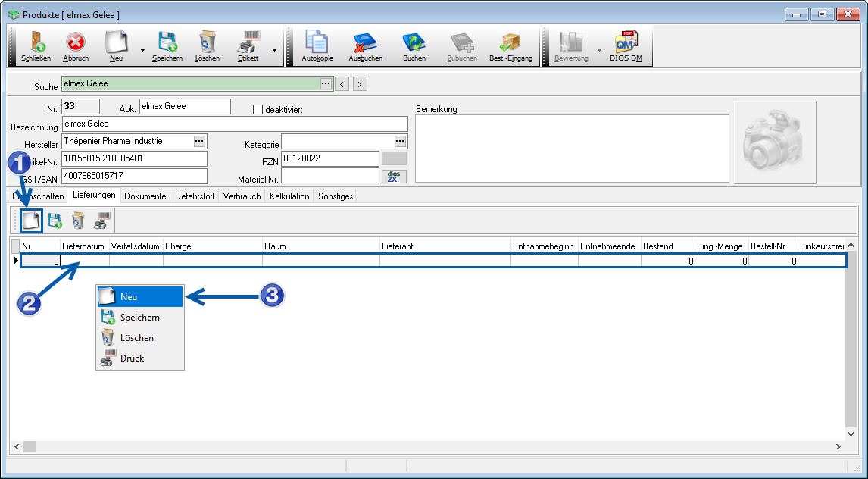Open Kategorie field selector button

point(400,142)
